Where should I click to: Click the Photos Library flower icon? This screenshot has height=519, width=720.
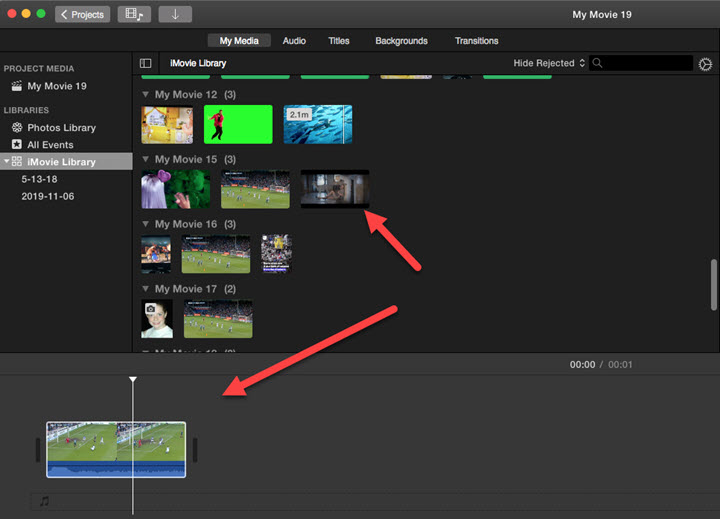click(17, 127)
